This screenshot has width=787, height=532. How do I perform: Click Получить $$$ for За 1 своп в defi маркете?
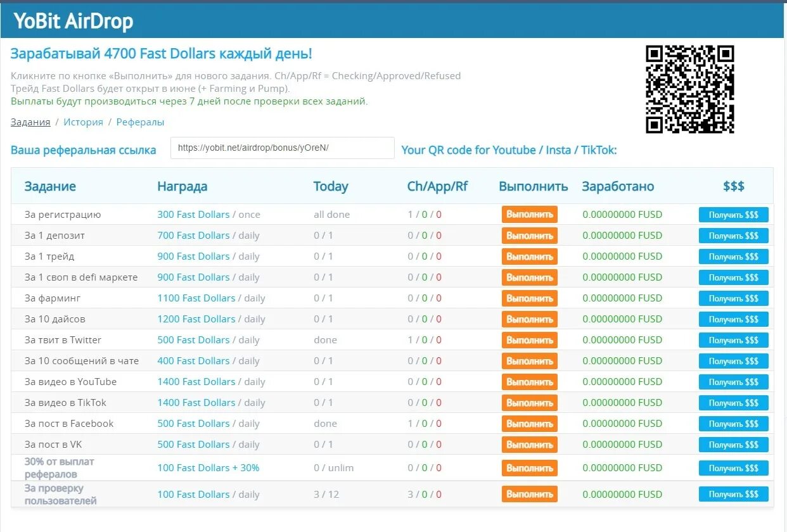pos(734,277)
